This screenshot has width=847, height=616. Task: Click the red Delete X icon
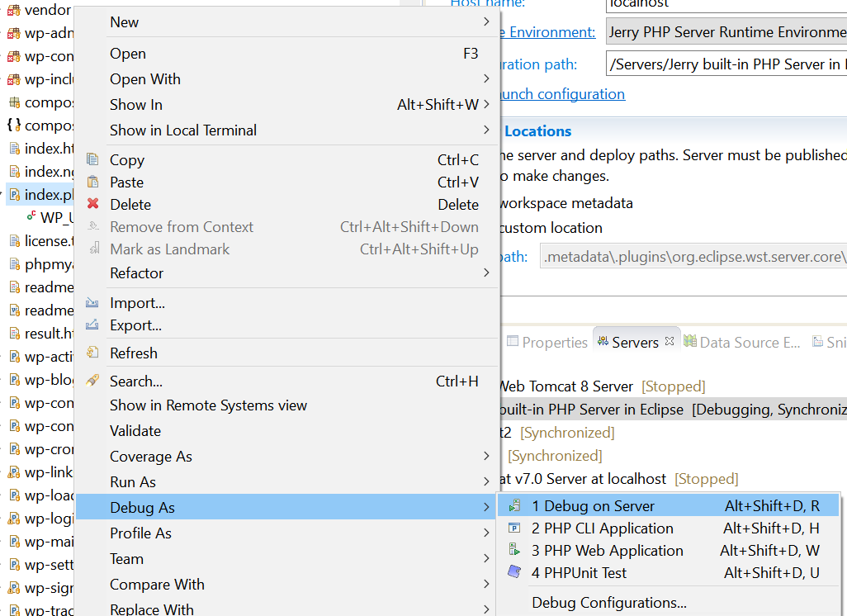click(x=93, y=204)
